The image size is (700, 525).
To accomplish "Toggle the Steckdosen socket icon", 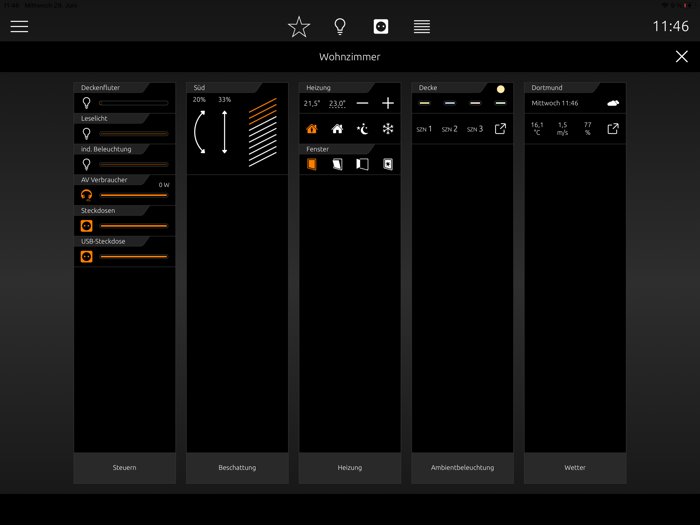I will [87, 226].
